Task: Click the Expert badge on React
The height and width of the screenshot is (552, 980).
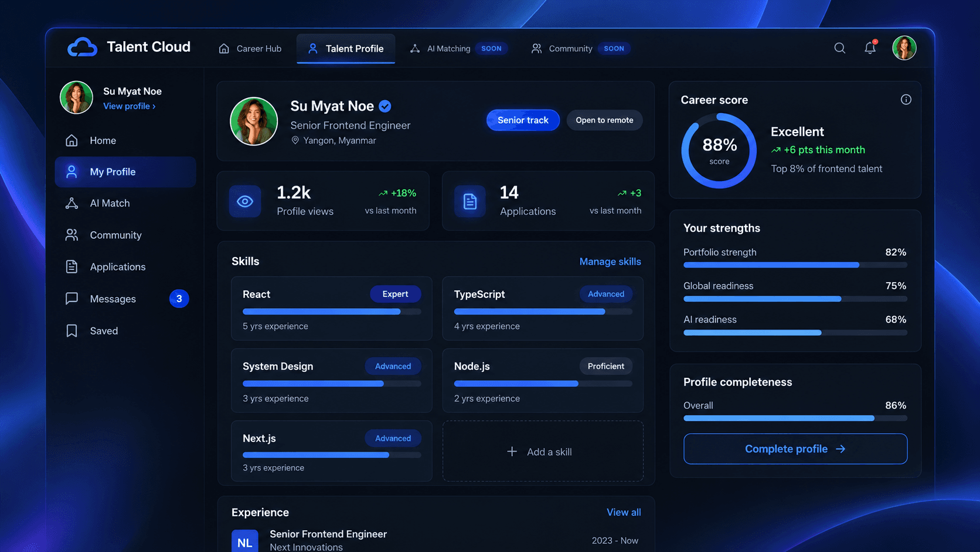Action: (395, 294)
